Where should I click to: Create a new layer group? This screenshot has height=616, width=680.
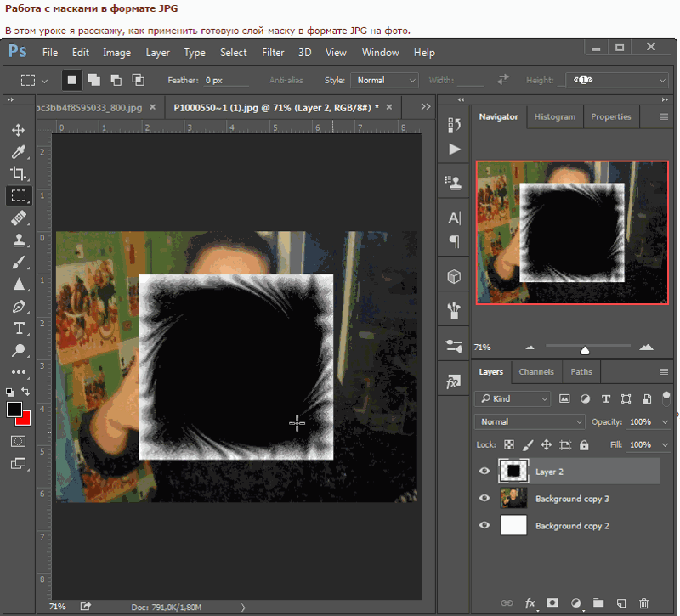coord(598,602)
